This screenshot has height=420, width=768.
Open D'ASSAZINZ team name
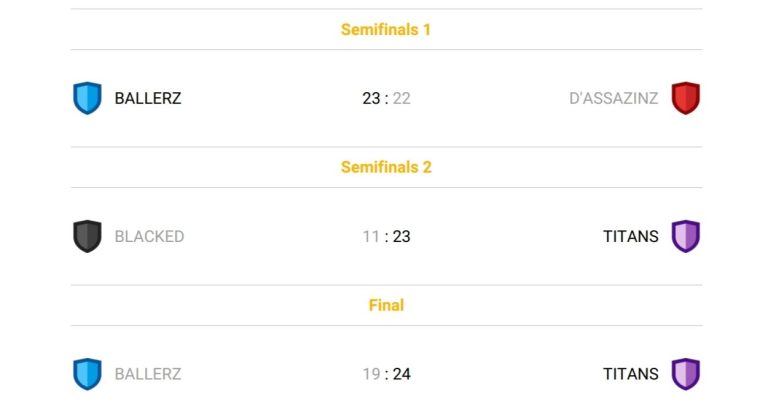click(614, 99)
